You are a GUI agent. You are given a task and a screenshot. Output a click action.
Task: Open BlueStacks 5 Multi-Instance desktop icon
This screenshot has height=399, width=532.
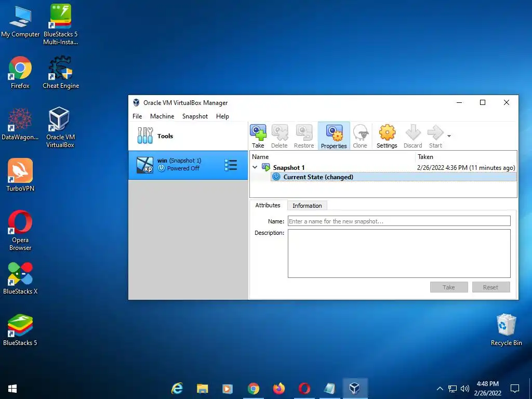(x=61, y=24)
